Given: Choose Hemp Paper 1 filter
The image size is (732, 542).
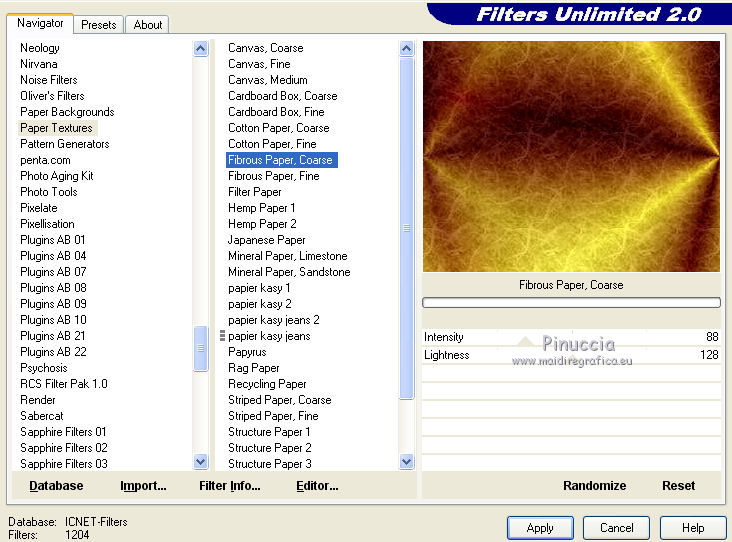Looking at the screenshot, I should click(x=261, y=208).
